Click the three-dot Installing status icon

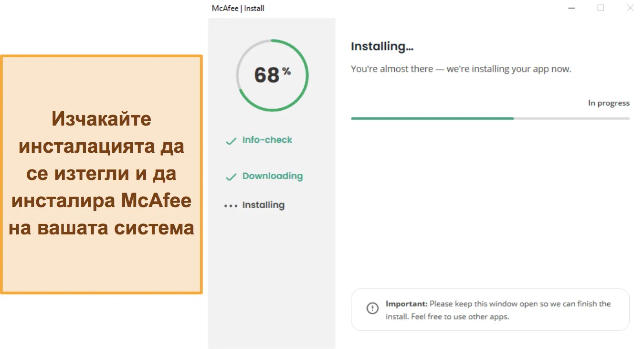pos(231,206)
